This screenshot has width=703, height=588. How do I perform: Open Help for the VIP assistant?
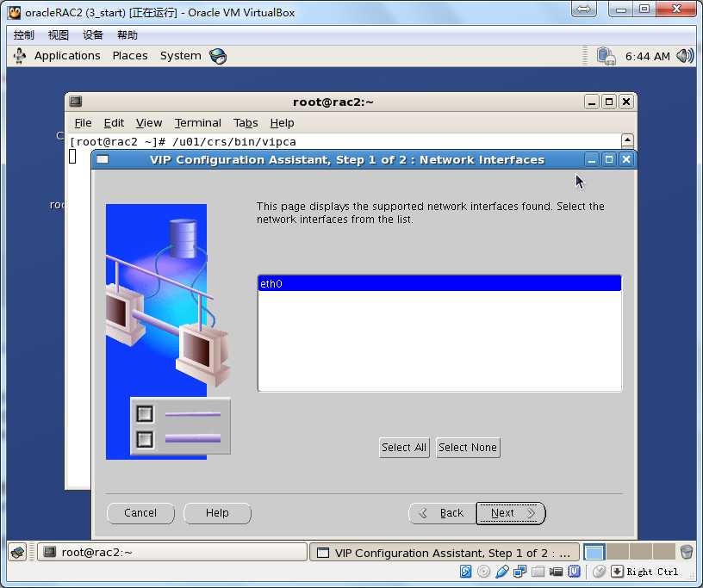click(217, 513)
